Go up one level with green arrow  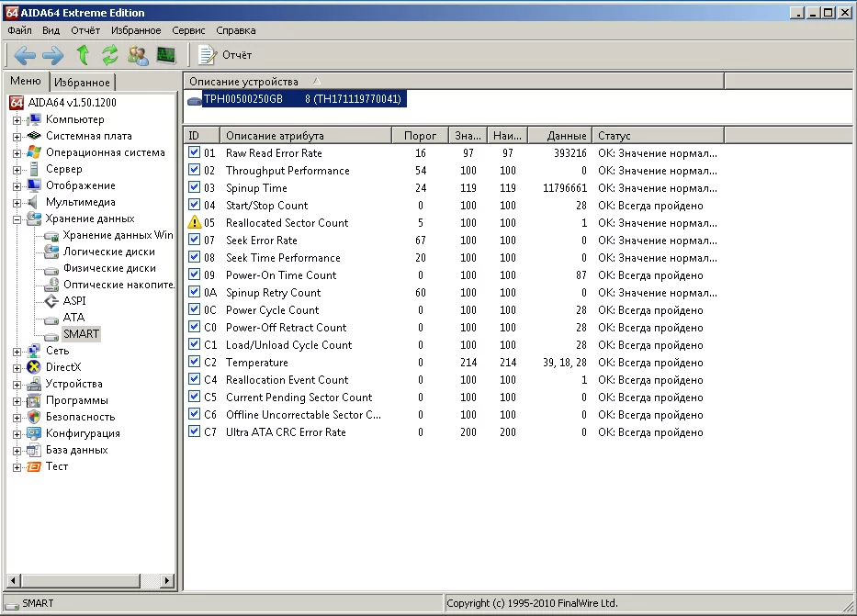coord(83,55)
